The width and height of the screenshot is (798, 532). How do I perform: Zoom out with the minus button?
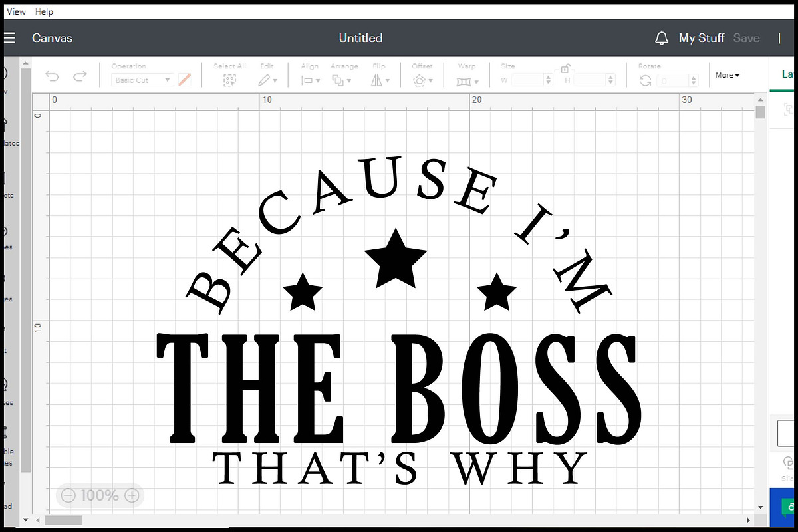coord(68,495)
